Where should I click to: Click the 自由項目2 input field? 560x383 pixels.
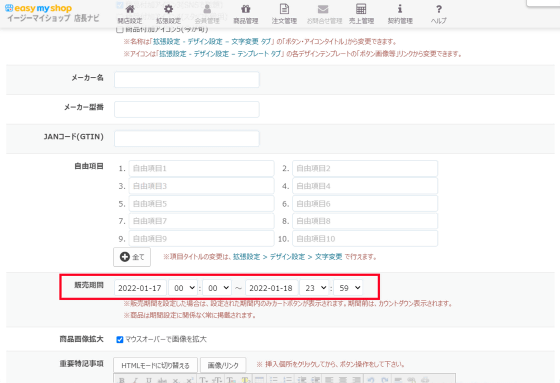click(x=365, y=168)
